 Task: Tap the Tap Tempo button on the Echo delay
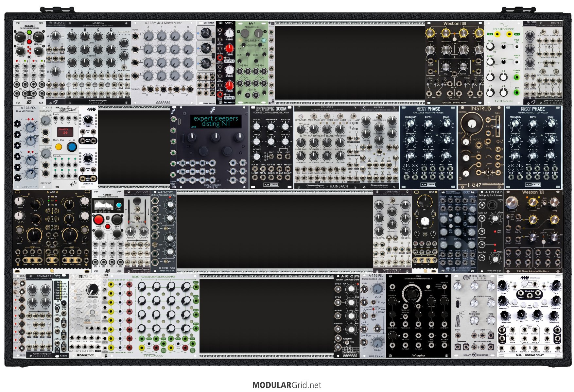pos(428,286)
